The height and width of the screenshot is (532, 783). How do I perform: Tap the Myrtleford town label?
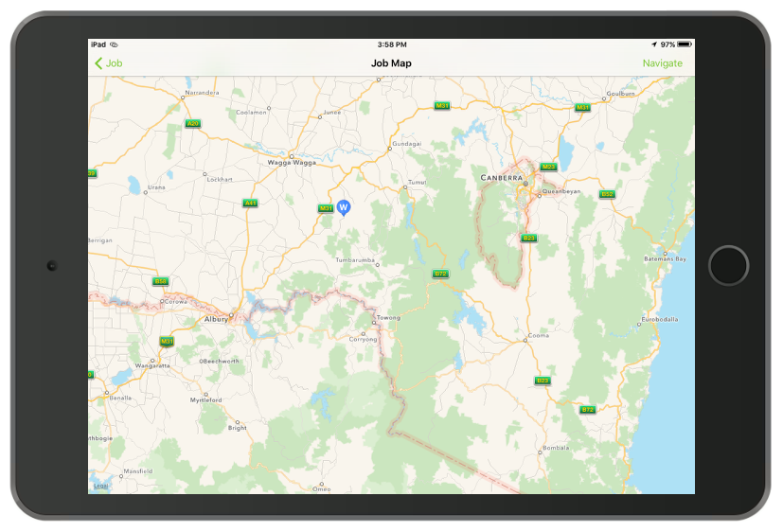[x=205, y=400]
